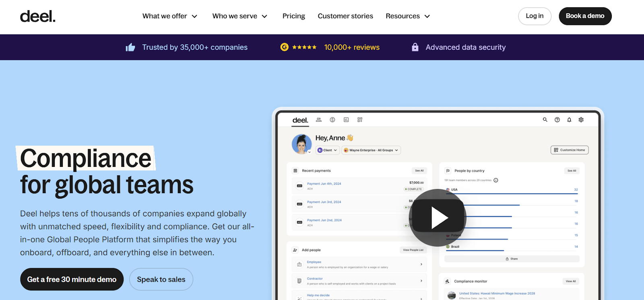Open the Client dropdown in dashboard
Screen dimensions: 644x300
(x=328, y=150)
